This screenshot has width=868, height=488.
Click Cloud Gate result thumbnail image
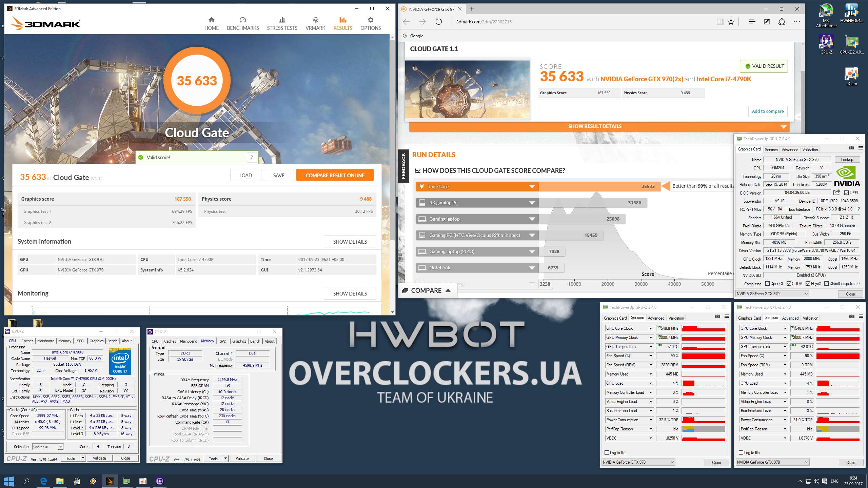pyautogui.click(x=468, y=89)
